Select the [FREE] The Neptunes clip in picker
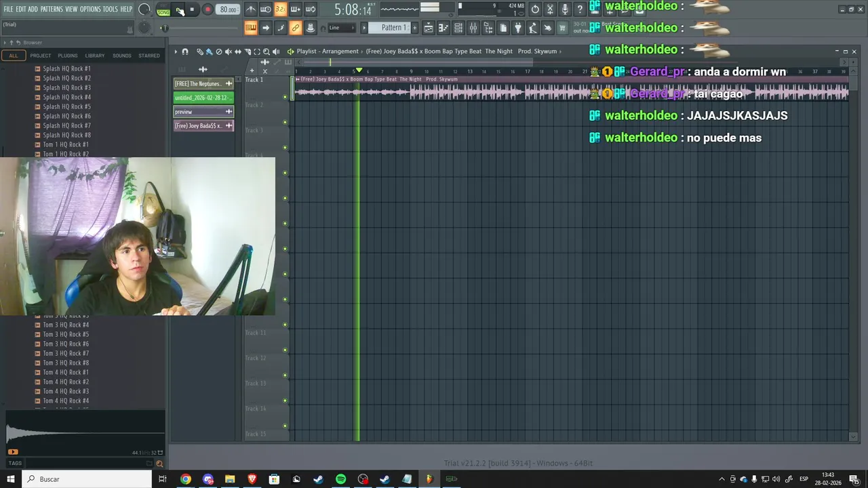The image size is (868, 488). (203, 83)
